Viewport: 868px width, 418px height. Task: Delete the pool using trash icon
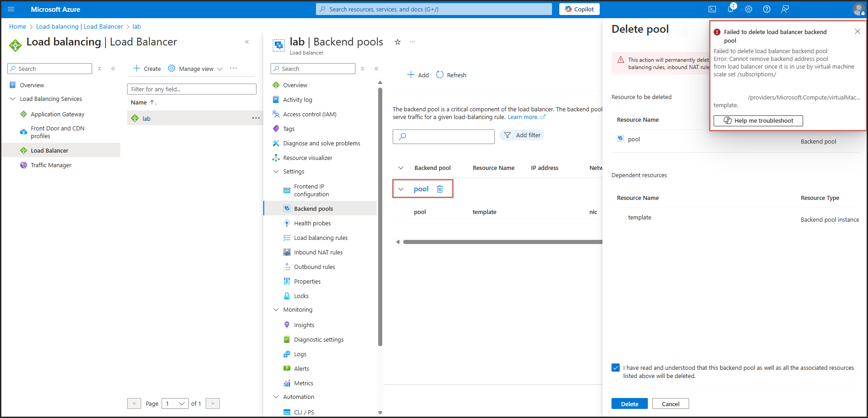pos(439,189)
